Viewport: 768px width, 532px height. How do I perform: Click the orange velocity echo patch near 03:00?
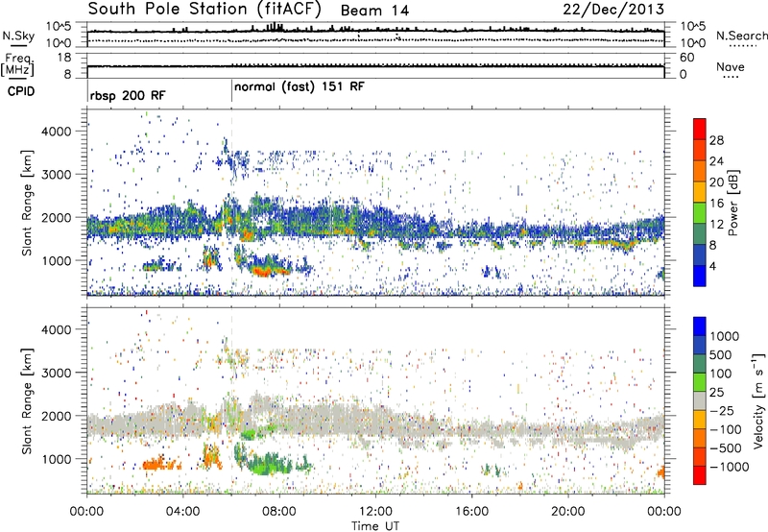click(159, 464)
